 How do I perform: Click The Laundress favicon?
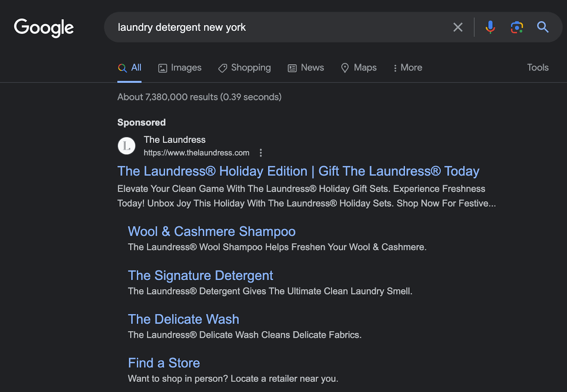126,146
